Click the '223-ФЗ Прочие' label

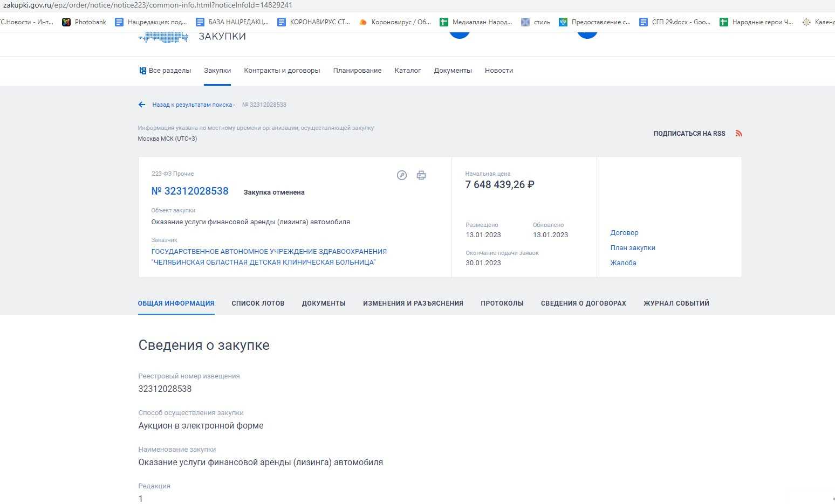(173, 174)
